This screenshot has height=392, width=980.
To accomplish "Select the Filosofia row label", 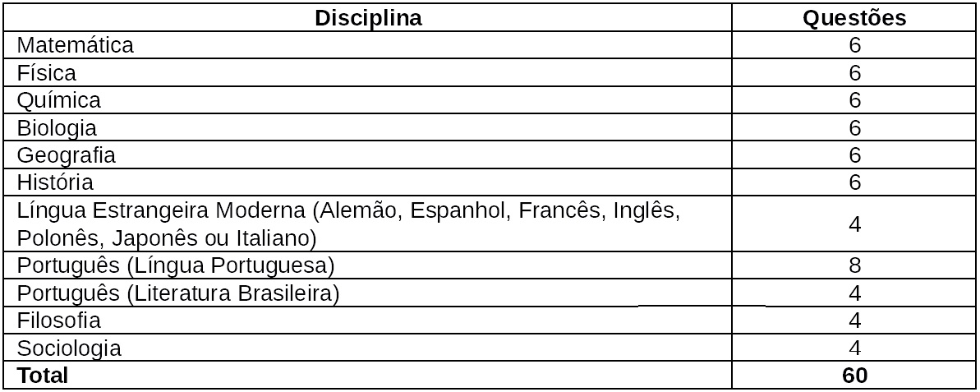I will 59,321.
